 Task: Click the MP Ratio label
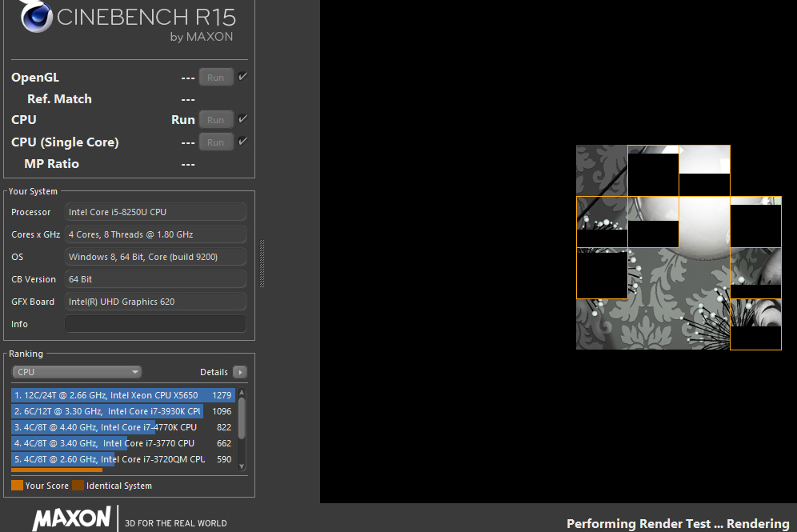pyautogui.click(x=51, y=164)
